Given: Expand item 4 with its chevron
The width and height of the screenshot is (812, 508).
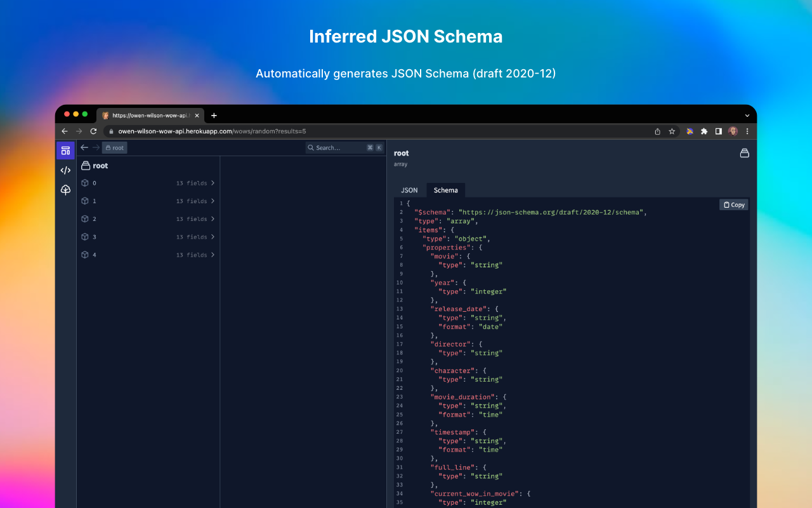Looking at the screenshot, I should (x=213, y=255).
